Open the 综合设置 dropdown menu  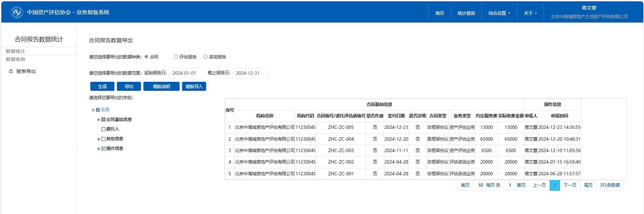pyautogui.click(x=499, y=13)
